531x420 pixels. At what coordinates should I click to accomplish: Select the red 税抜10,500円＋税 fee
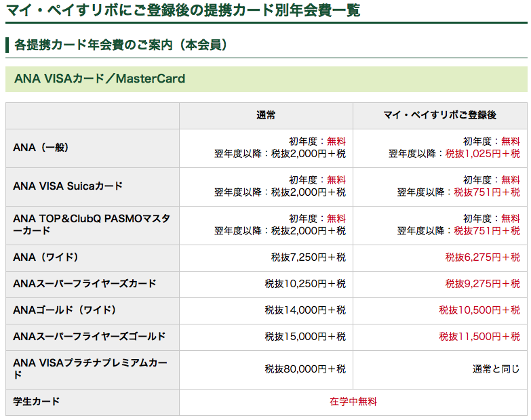click(479, 310)
